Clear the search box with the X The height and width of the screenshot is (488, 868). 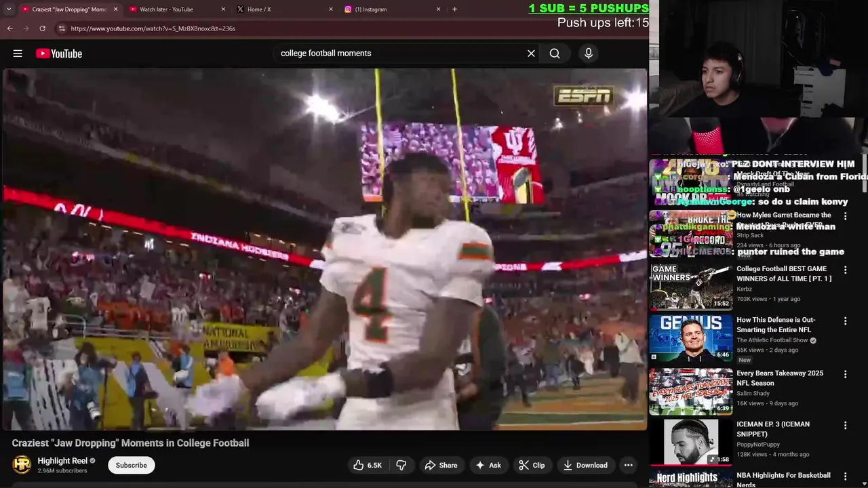click(531, 54)
